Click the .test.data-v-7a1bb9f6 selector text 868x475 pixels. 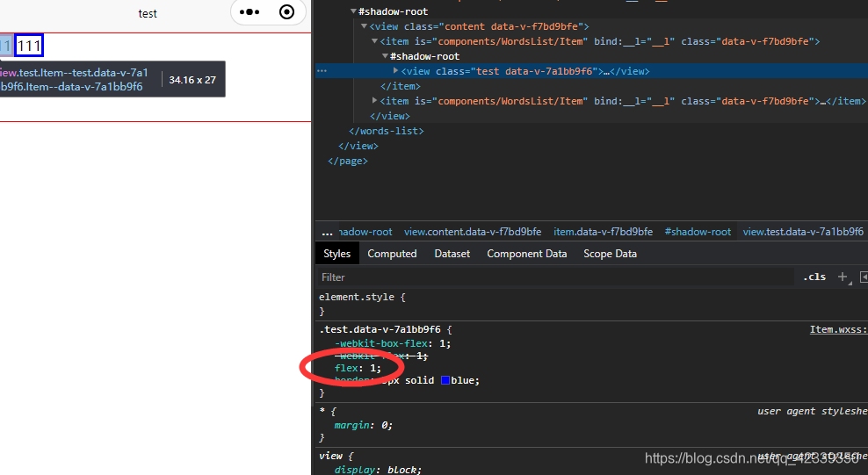tap(380, 329)
